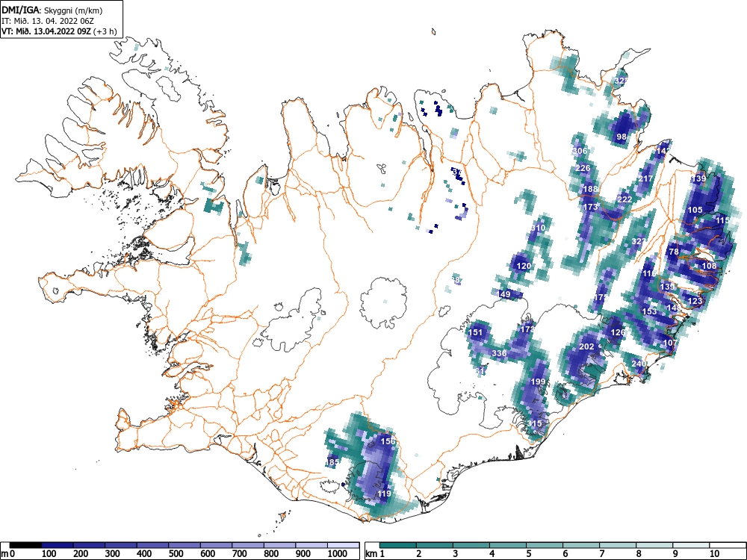Click the visibility value 126 on the map
The height and width of the screenshot is (560, 747).
coord(618,332)
